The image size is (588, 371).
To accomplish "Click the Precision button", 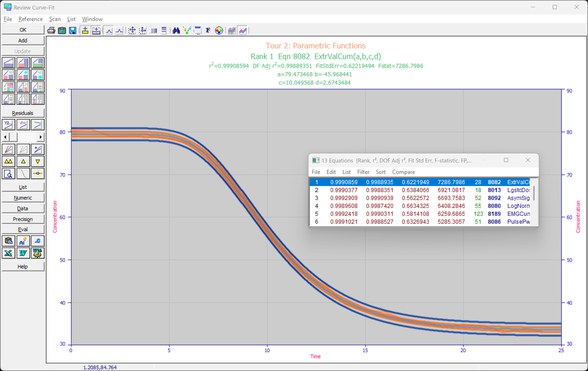I will tap(23, 219).
